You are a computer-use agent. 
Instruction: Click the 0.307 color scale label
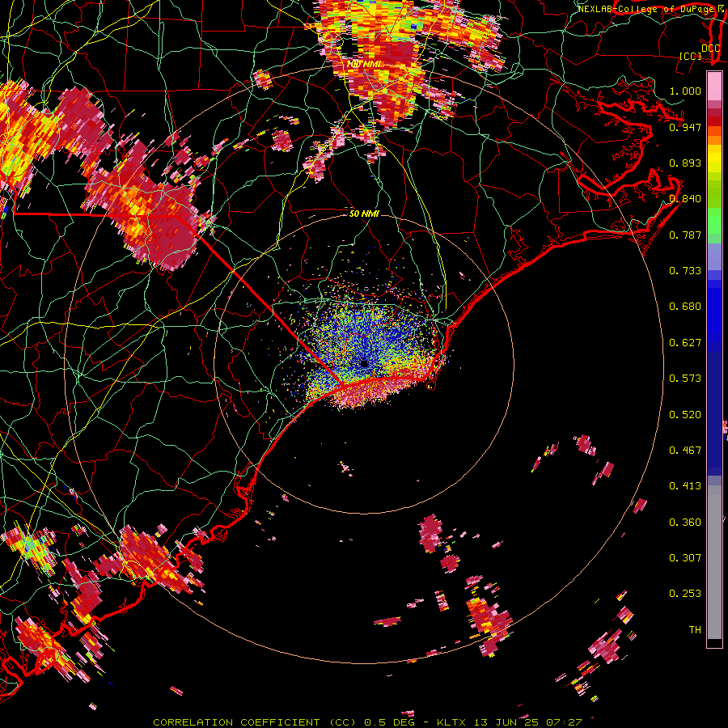pyautogui.click(x=685, y=558)
